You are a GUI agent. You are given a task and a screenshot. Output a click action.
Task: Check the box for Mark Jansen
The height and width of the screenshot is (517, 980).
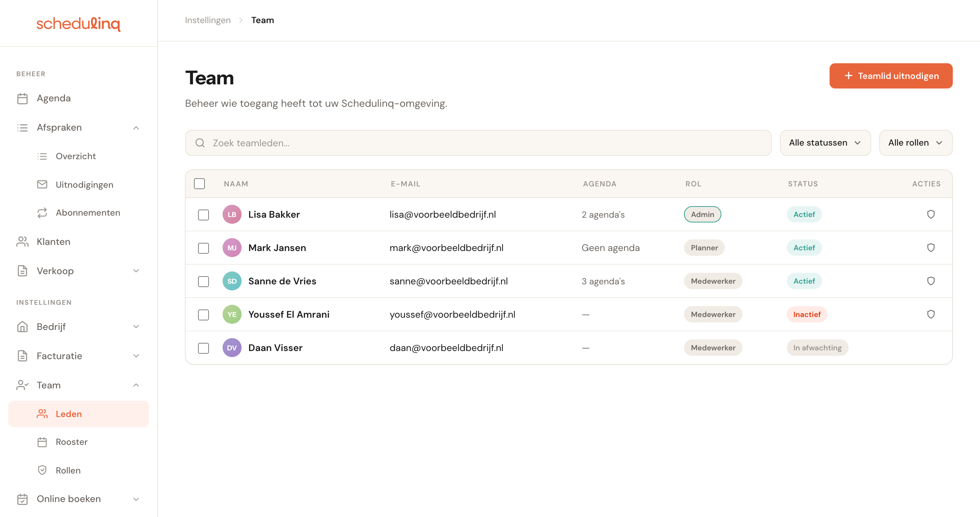click(x=203, y=248)
